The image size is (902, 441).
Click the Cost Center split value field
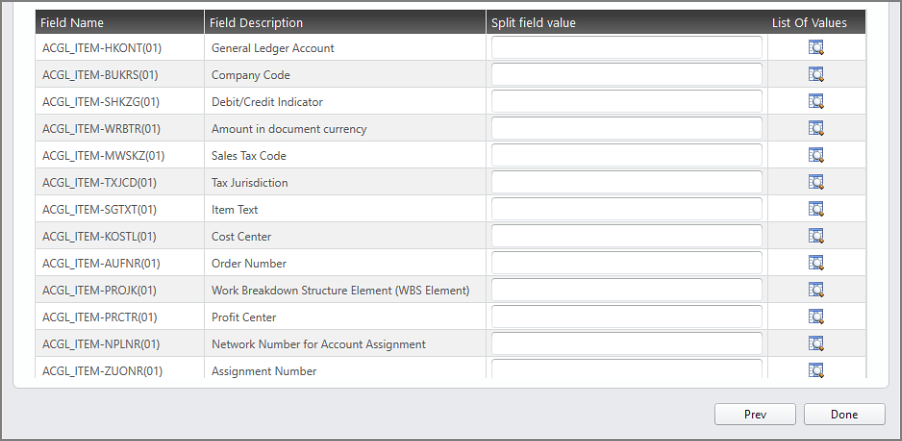626,236
